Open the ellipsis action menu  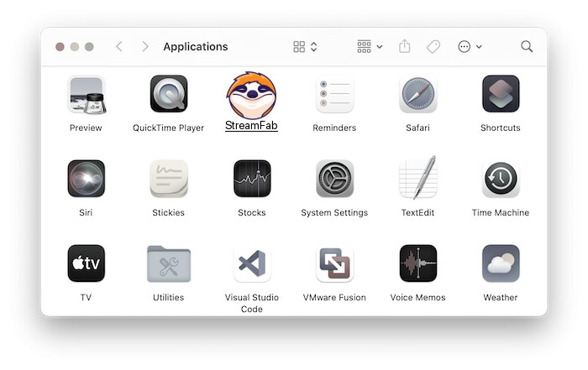470,47
